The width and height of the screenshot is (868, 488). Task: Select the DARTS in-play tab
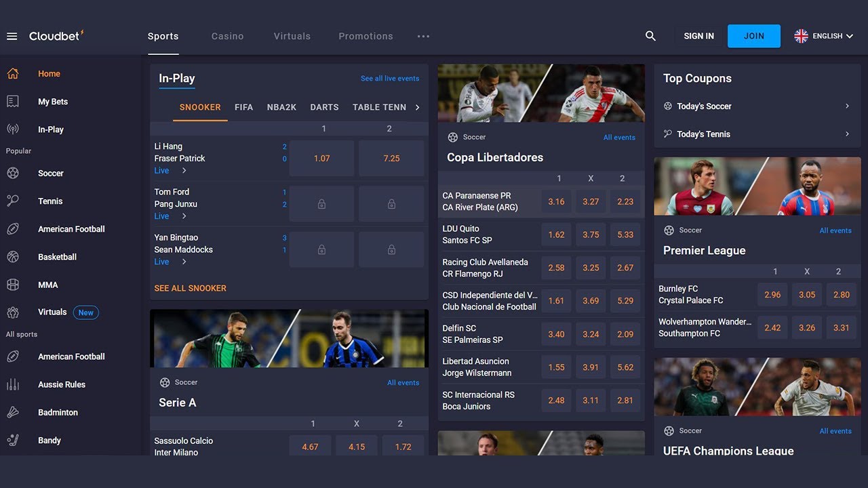324,107
